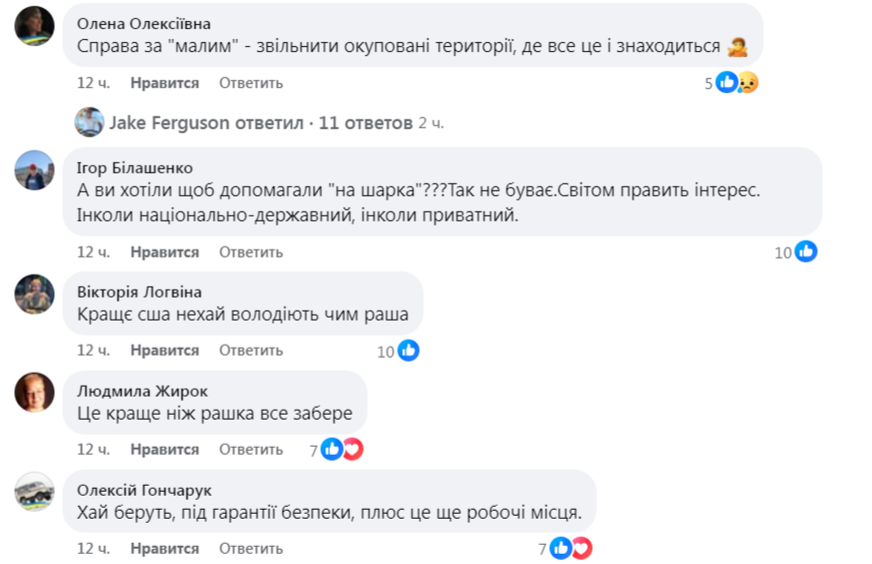Click the 12 ч. timestamp on Ігор Білашенко's comment
Viewport: 872px width, 564px height.
93,252
